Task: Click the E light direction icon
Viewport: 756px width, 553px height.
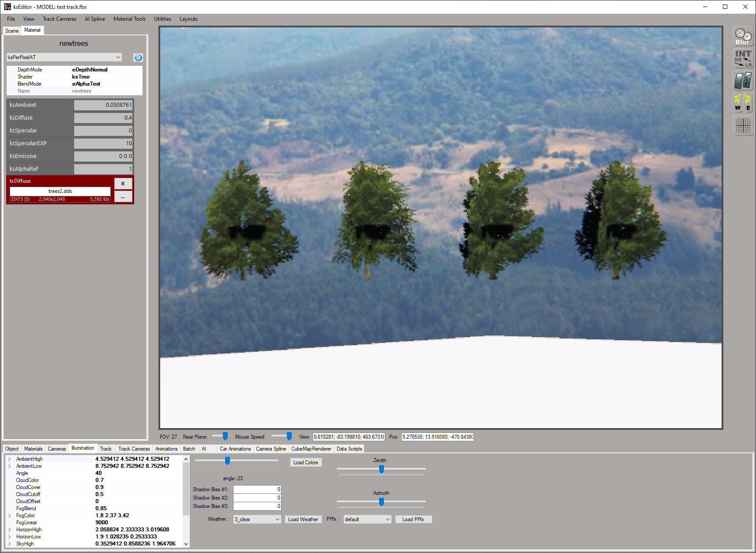Action: pos(748,102)
